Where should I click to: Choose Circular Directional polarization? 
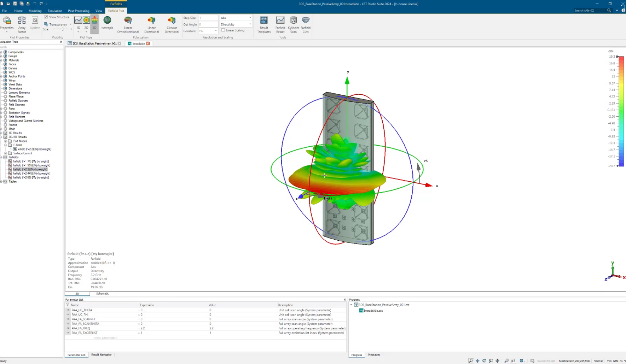(x=172, y=24)
